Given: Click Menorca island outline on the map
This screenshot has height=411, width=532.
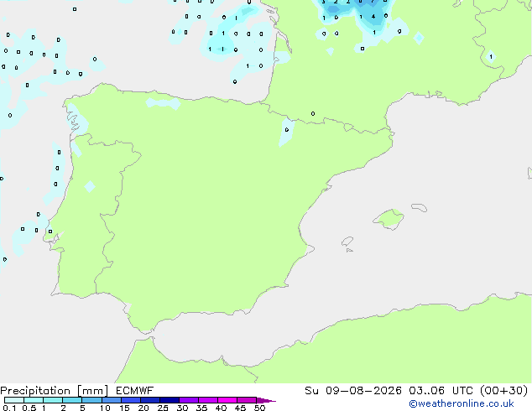Looking at the screenshot, I should [420, 207].
